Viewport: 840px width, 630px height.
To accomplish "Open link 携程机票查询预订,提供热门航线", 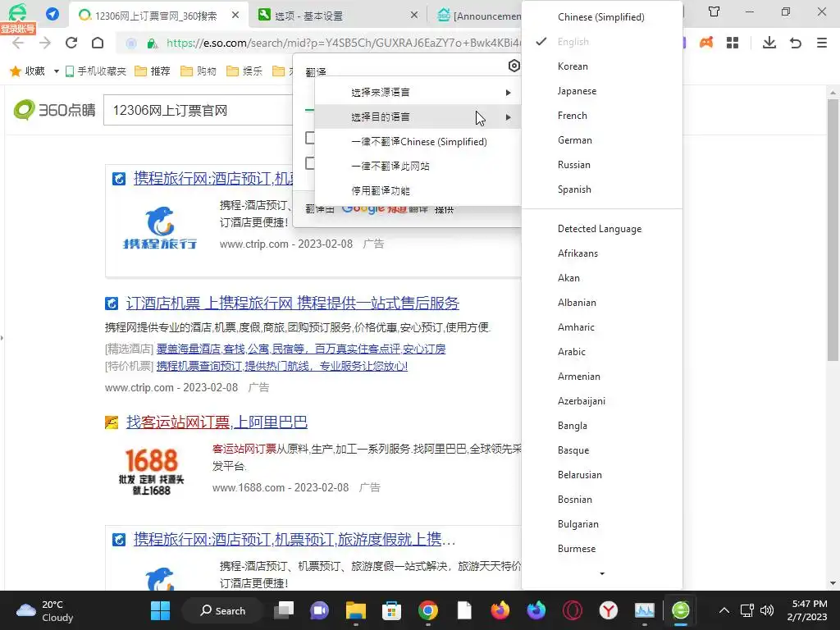I will pyautogui.click(x=282, y=366).
